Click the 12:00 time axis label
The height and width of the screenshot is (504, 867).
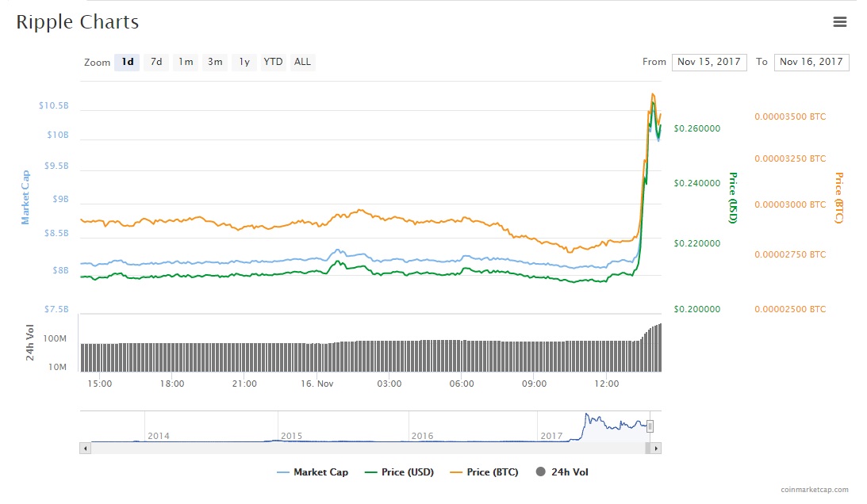pyautogui.click(x=607, y=384)
